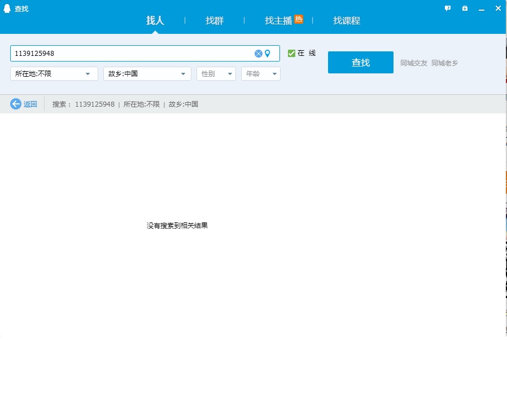The width and height of the screenshot is (507, 420).
Task: Toggle the 在线 online checkbox
Action: [291, 53]
